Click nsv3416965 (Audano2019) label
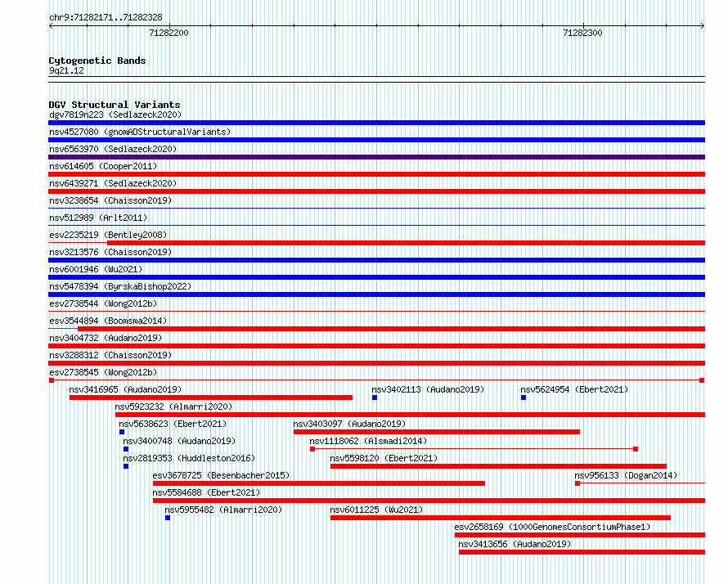The height and width of the screenshot is (584, 728). click(x=125, y=389)
